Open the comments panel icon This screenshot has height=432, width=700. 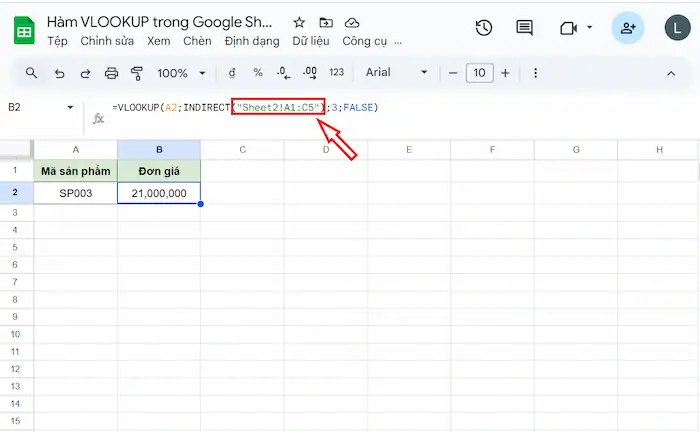(x=524, y=28)
